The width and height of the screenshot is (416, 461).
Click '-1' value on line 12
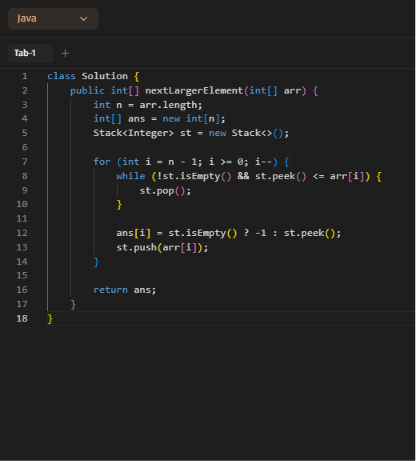click(x=261, y=233)
